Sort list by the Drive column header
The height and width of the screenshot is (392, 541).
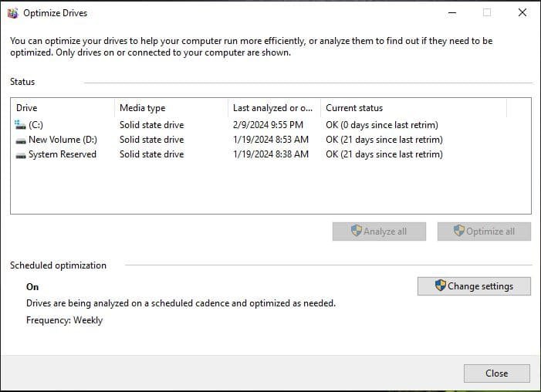click(x=62, y=108)
